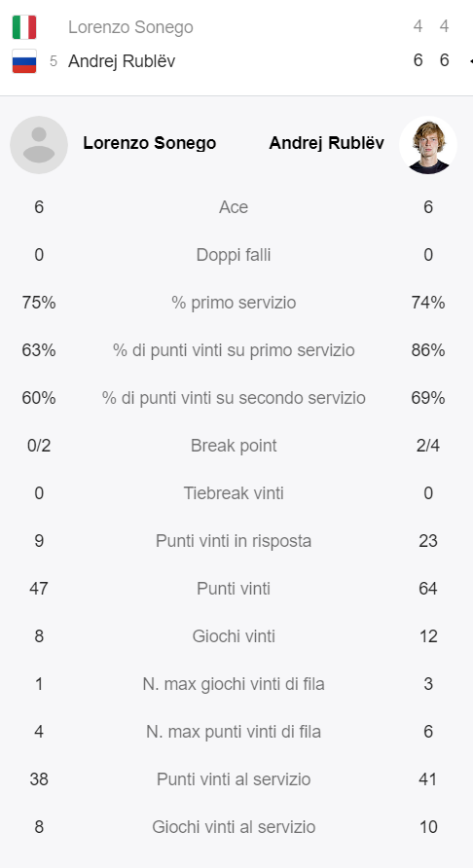The image size is (473, 868).
Task: Click the bold Andrej Rublëv stats name
Action: (327, 143)
